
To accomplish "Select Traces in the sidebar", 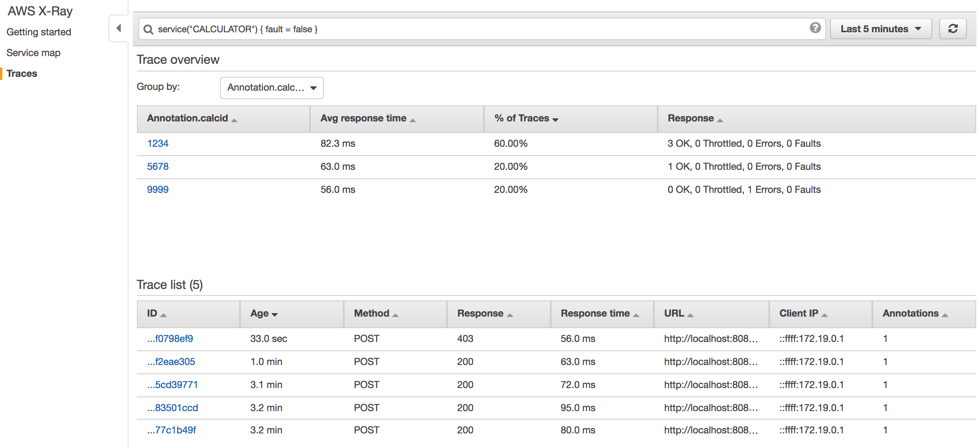I will pos(22,73).
